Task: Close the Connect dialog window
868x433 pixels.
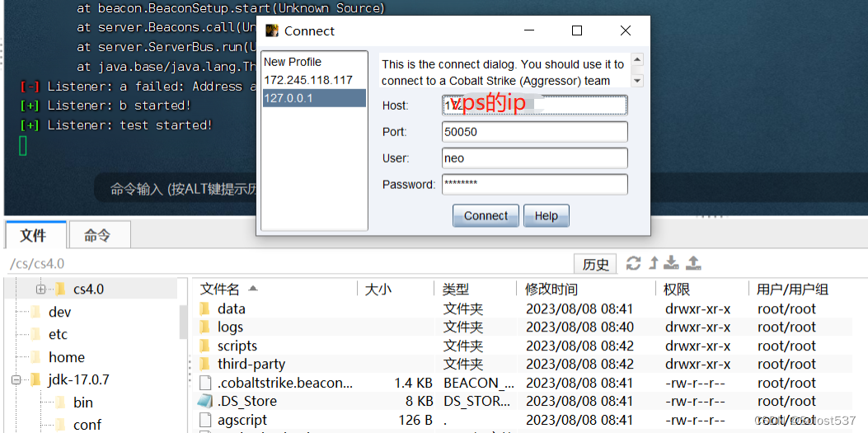Action: tap(626, 31)
